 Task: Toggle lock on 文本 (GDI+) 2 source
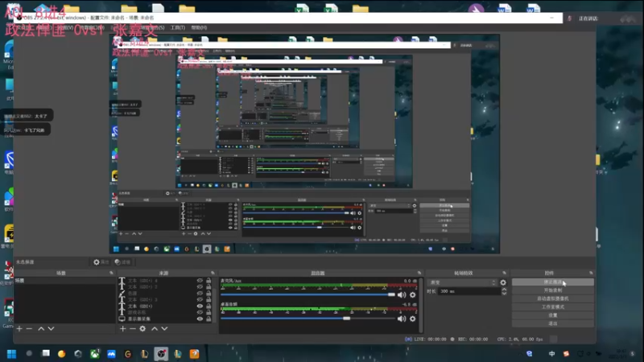[x=208, y=287]
